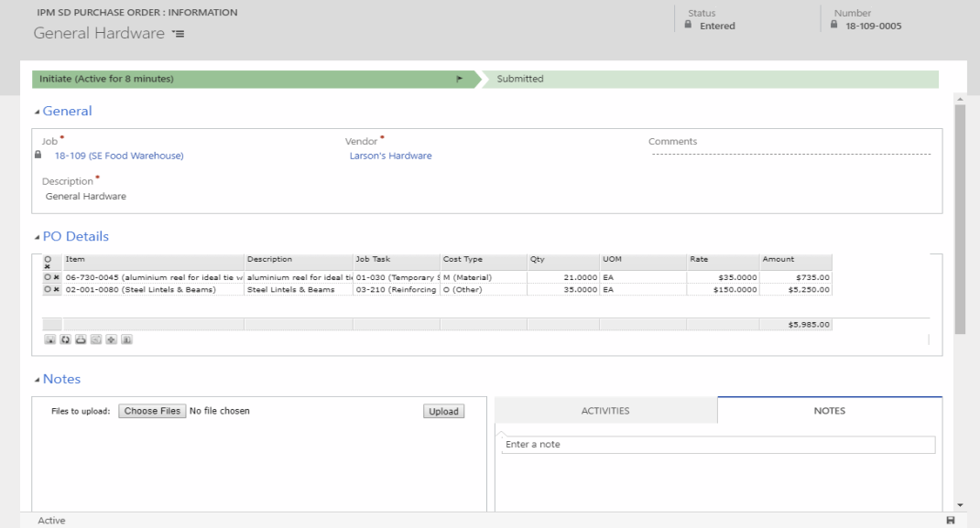The image size is (980, 528).
Task: Click the save icon in bottom status bar
Action: 950,521
